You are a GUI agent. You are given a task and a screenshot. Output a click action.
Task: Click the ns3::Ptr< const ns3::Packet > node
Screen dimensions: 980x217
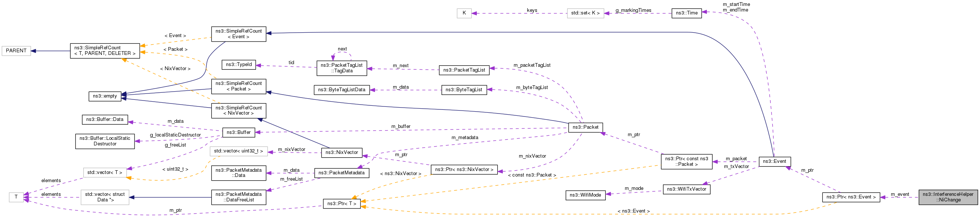tap(686, 161)
